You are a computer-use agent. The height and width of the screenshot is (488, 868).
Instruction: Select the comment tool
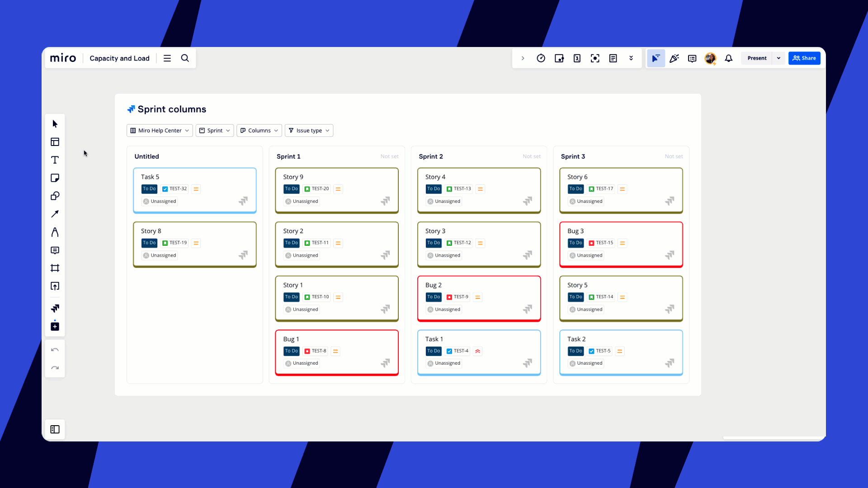(x=55, y=250)
